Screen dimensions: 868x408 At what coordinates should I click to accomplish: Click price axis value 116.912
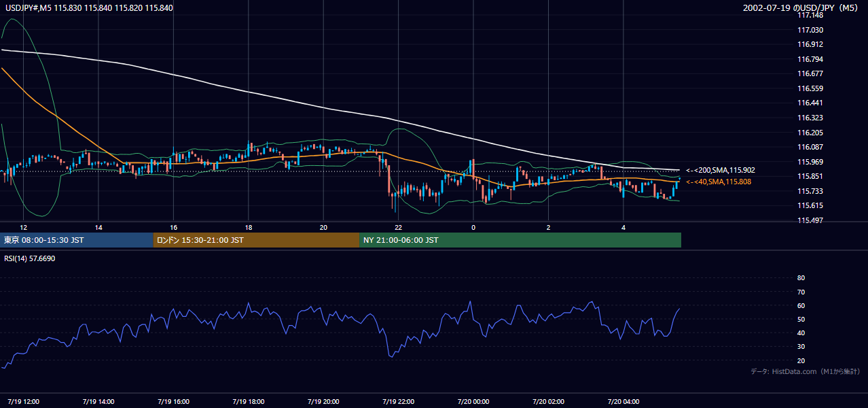click(x=810, y=44)
